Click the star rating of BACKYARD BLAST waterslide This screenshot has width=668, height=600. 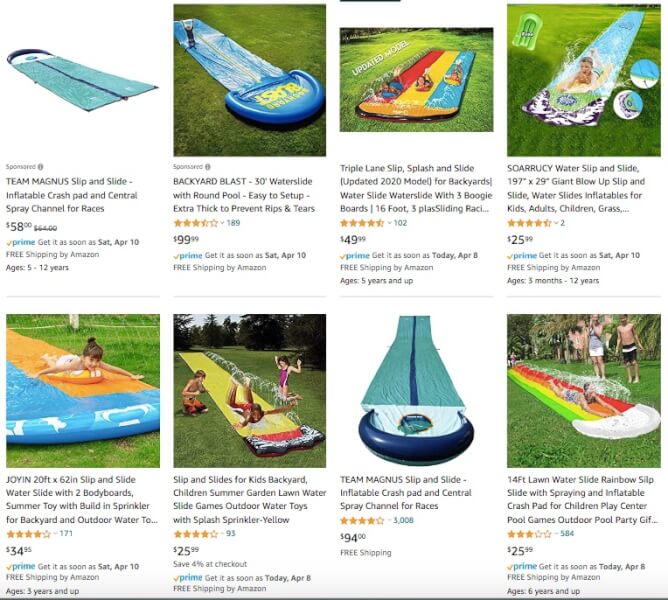click(196, 223)
